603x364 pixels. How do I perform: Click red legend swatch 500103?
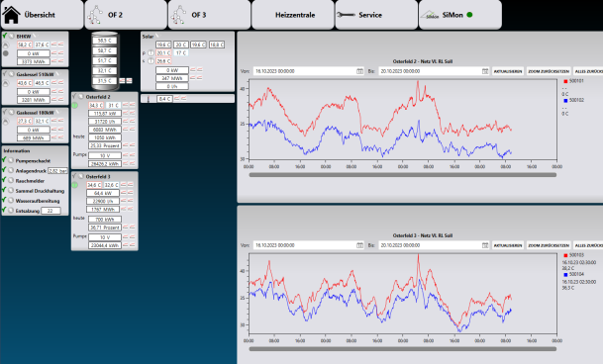tap(565, 255)
